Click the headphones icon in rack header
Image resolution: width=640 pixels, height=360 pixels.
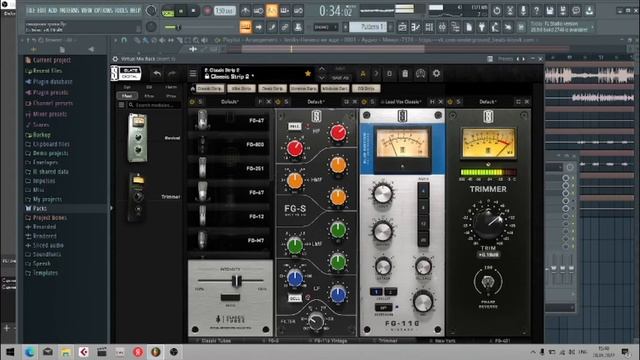point(420,74)
